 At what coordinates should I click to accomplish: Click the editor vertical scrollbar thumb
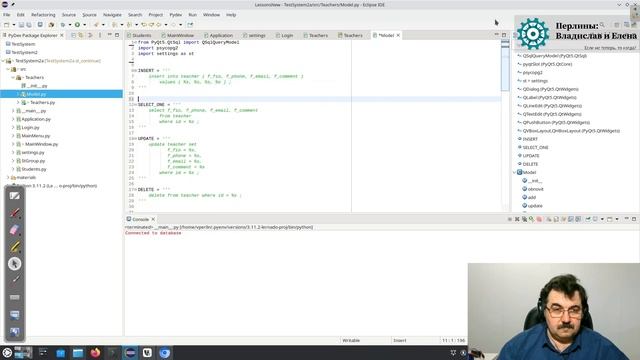click(x=505, y=66)
